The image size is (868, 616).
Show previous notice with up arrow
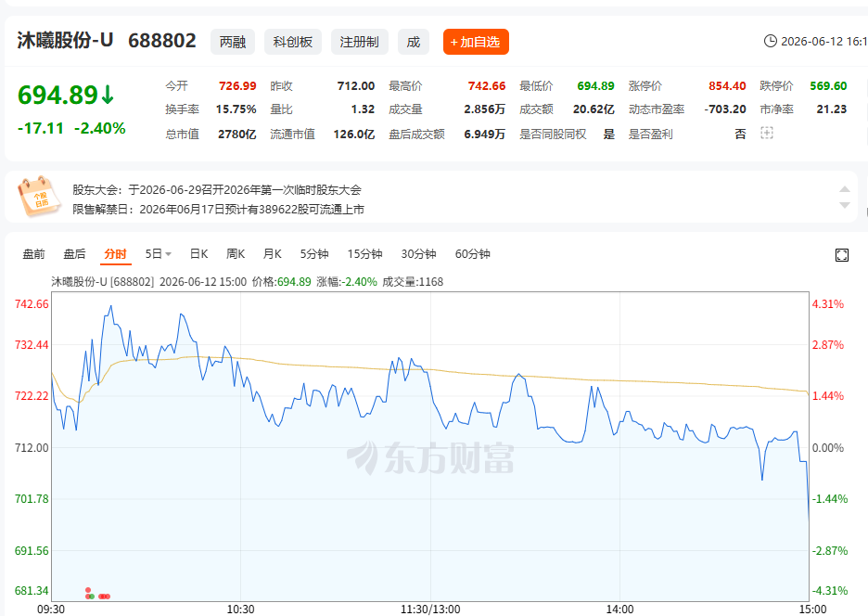click(844, 189)
